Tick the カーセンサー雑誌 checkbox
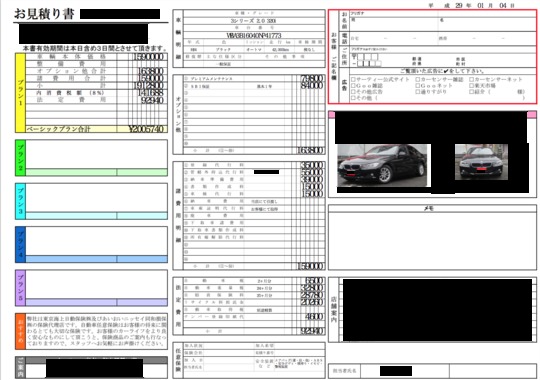The height and width of the screenshot is (380, 540). click(418, 80)
